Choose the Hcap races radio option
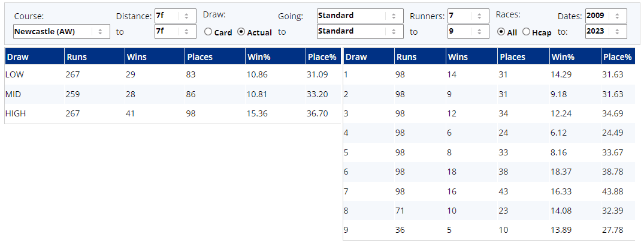 tap(527, 32)
